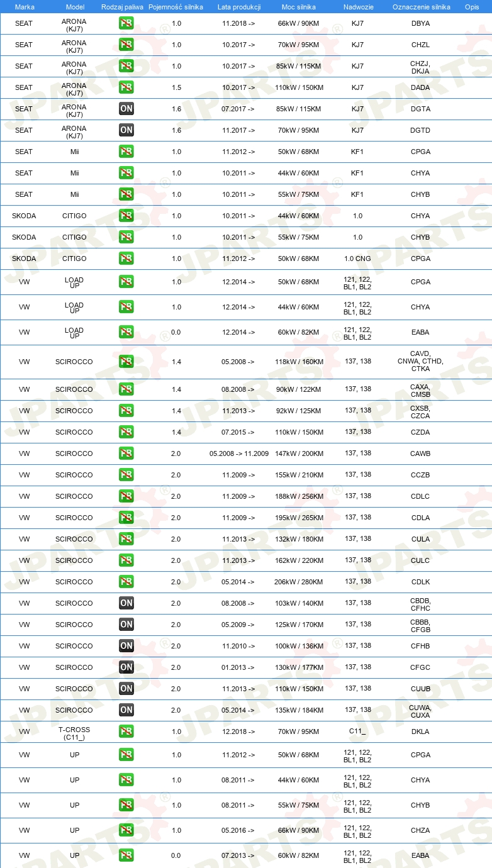This screenshot has height=868, width=492.
Task: Click the engine code CDLA
Action: (420, 518)
